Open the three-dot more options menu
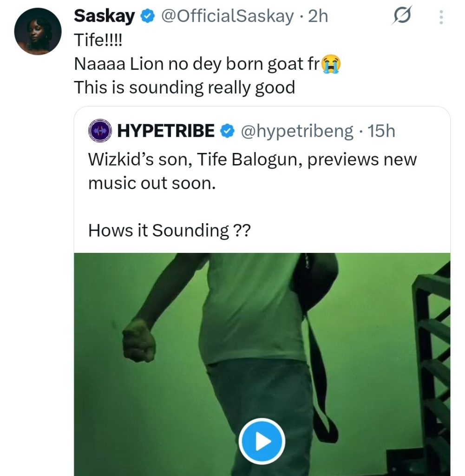The image size is (465, 476). tap(441, 18)
